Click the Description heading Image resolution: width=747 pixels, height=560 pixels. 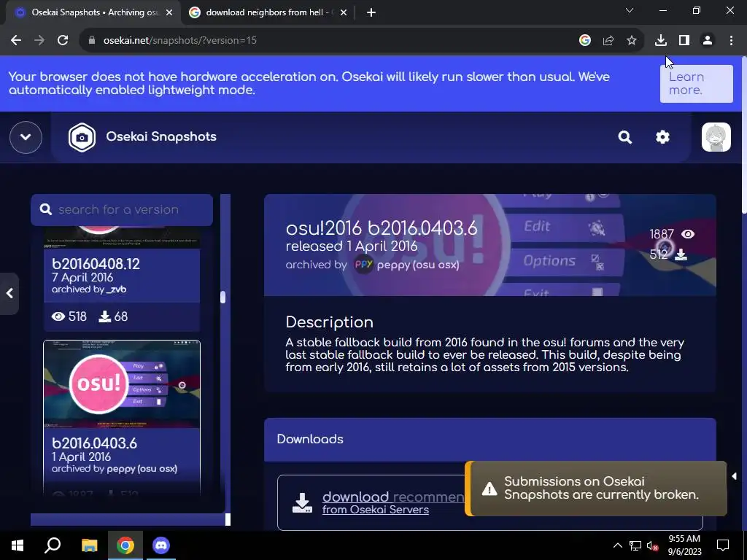[329, 322]
